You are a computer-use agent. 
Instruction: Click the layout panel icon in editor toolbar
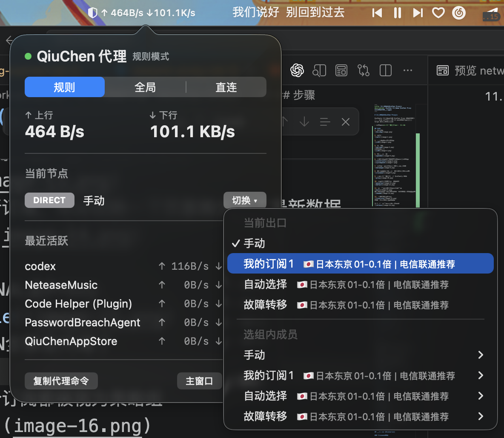(x=341, y=70)
